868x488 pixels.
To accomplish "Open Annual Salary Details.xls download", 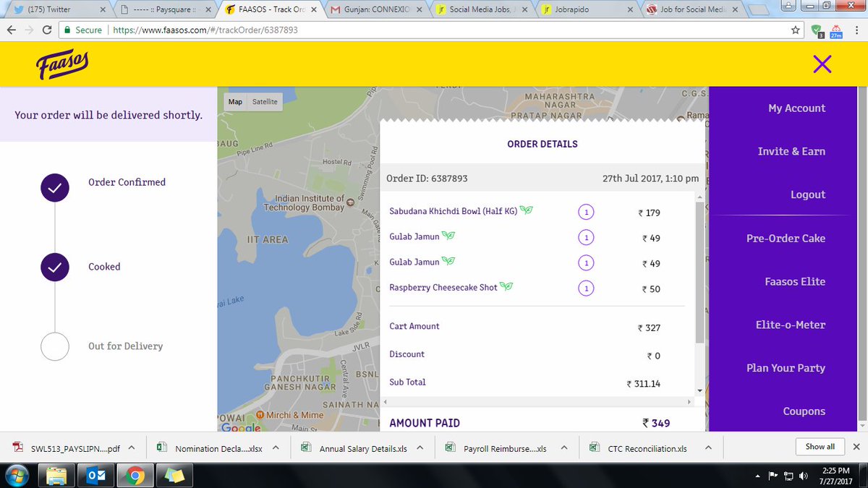I will (x=354, y=448).
